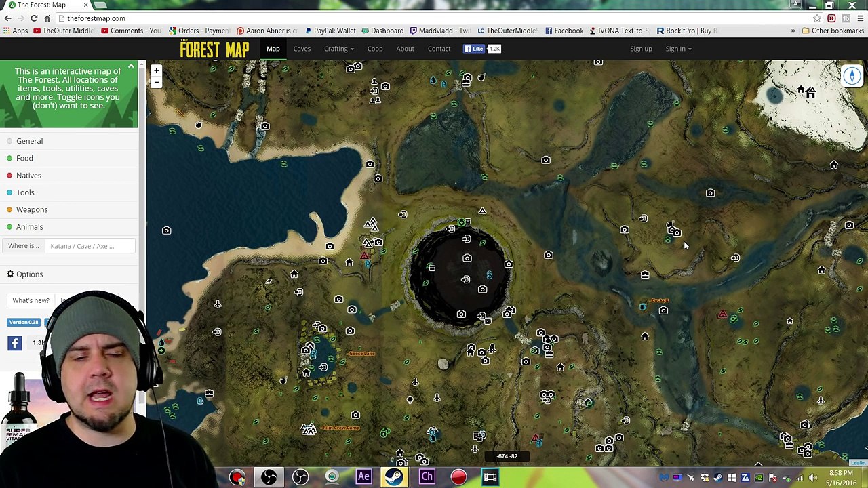Select the Map tab in the navbar
The image size is (868, 488).
click(273, 49)
